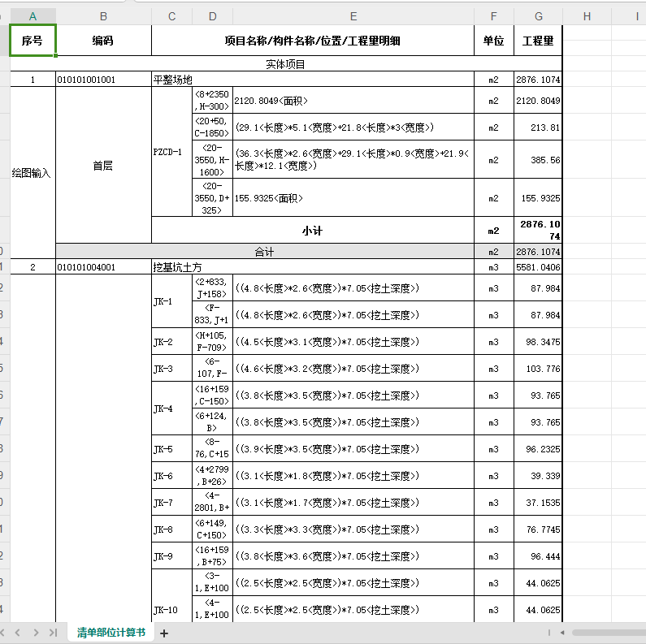Select the 平整场地 cell

(x=313, y=80)
